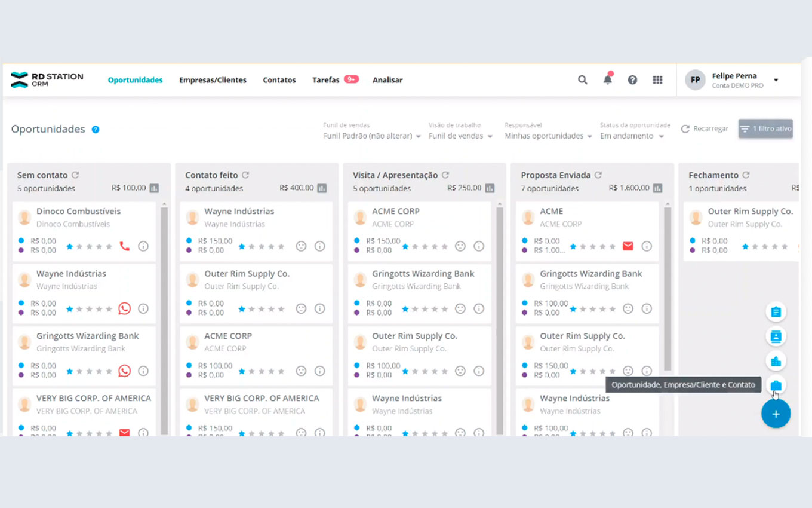Open the notifications bell

pos(608,79)
